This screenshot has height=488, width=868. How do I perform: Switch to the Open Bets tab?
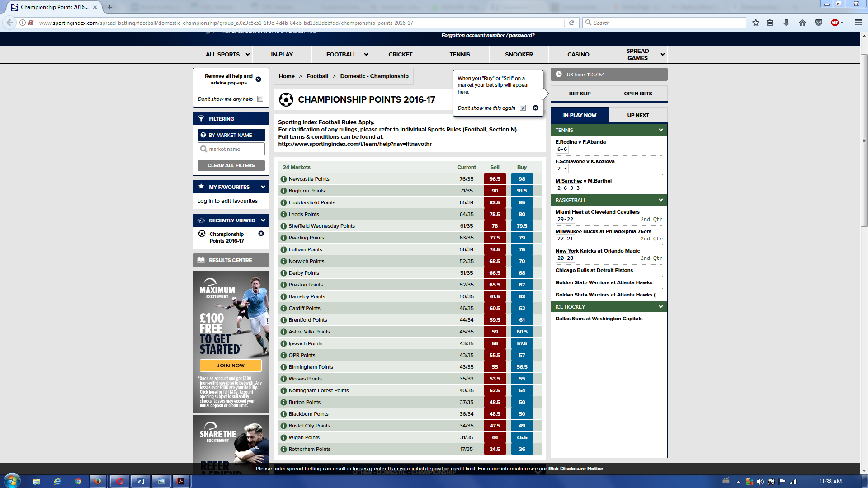(638, 94)
